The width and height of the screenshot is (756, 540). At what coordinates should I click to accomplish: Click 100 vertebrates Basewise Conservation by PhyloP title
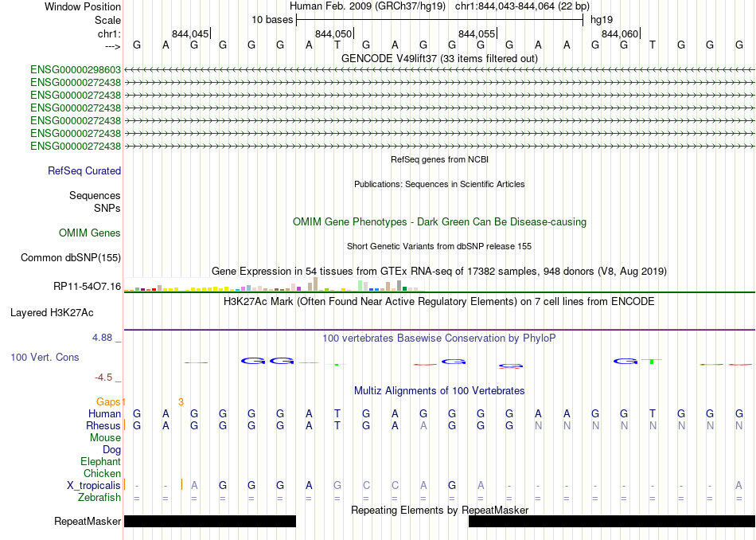pos(439,338)
